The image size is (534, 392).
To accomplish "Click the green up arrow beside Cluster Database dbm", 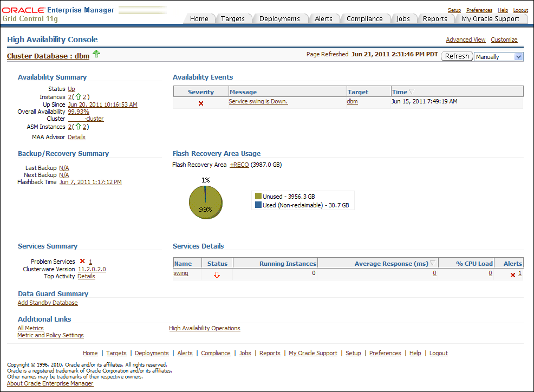I will 96,54.
